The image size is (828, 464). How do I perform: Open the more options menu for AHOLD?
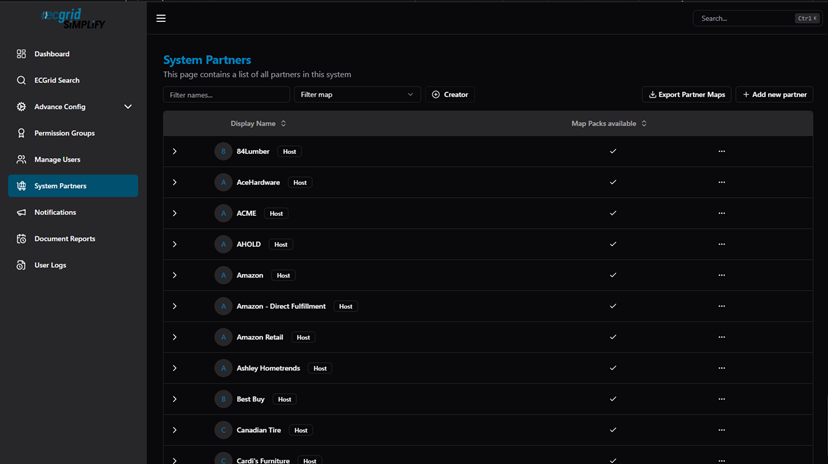tap(722, 244)
